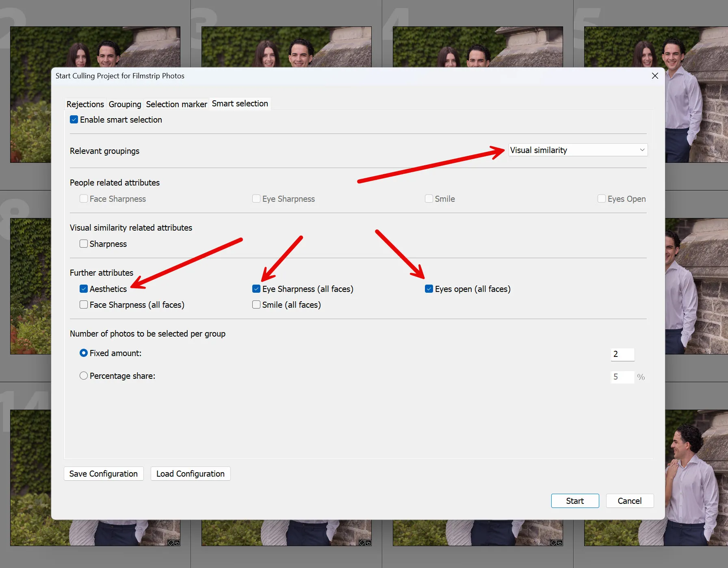Click the tag badge on photo 3 thumbnail
The width and height of the screenshot is (728, 568).
point(361,543)
